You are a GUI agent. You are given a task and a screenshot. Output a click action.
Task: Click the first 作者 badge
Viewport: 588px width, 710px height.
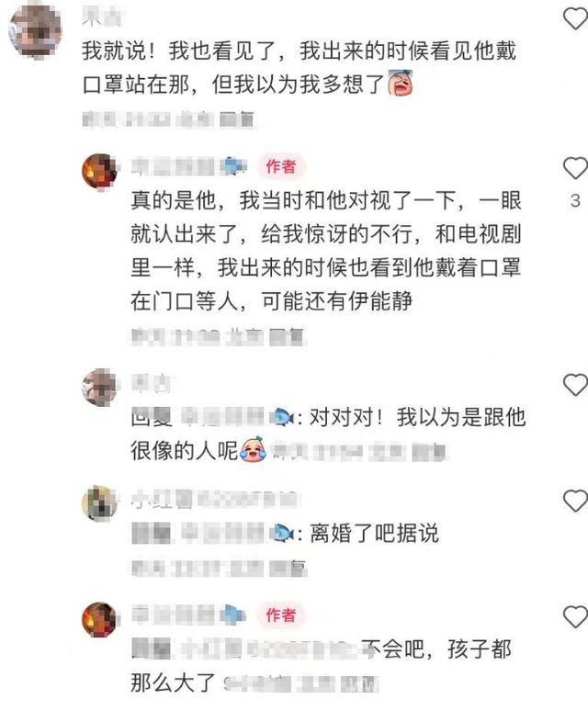pyautogui.click(x=281, y=166)
